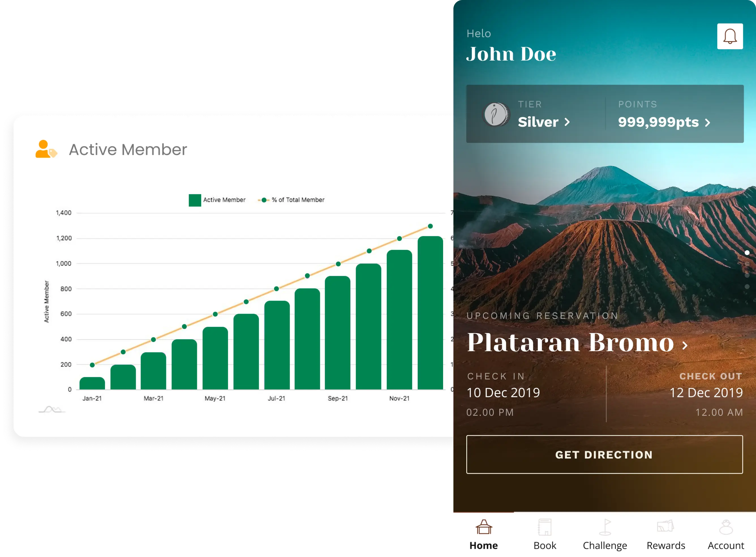The image size is (756, 557).
Task: Click the tallest final green bar
Action: [x=430, y=313]
